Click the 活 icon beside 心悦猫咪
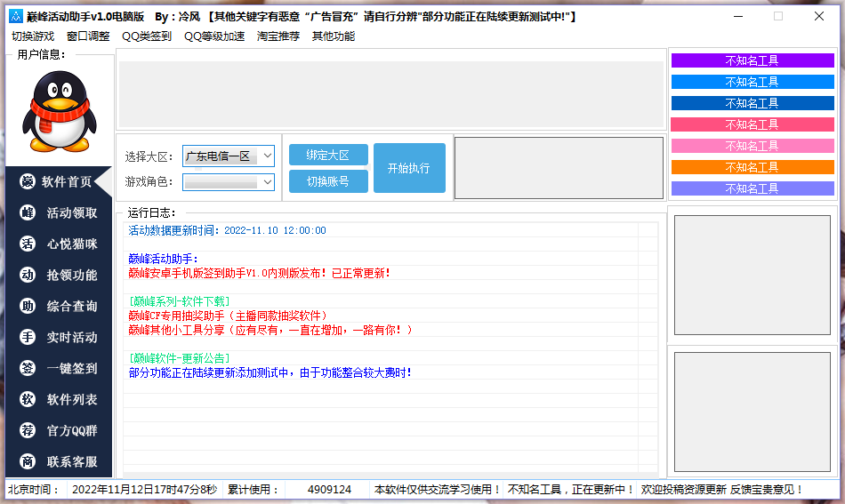 (x=28, y=244)
